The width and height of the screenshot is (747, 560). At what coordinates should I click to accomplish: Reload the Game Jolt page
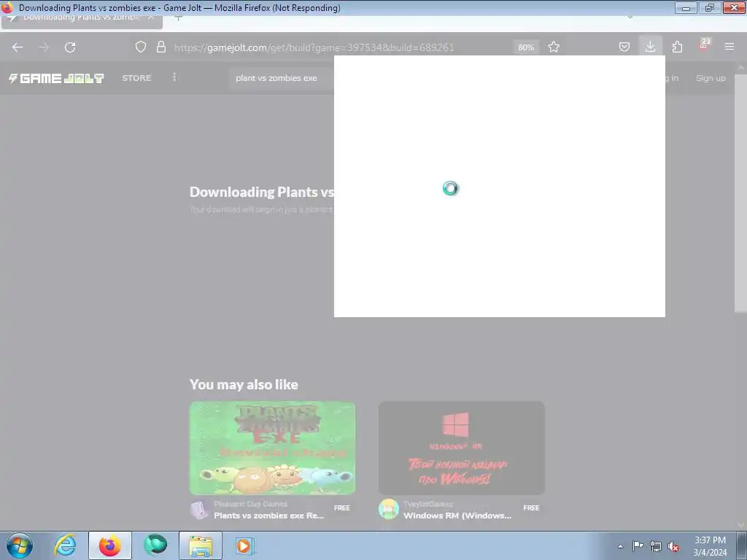point(70,47)
